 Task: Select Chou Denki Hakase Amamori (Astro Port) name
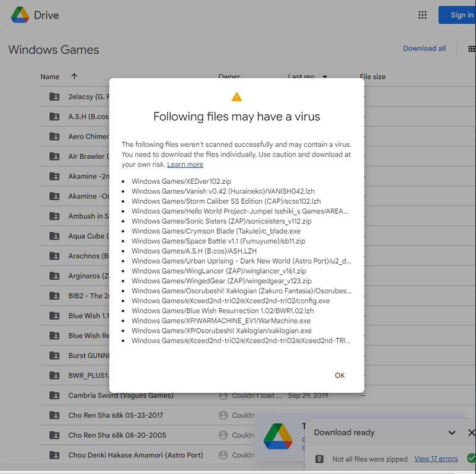tap(135, 455)
